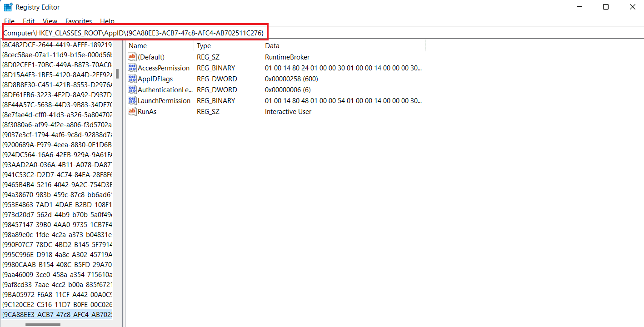This screenshot has height=327, width=644.
Task: Click the 0x00000006 (6) data cell
Action: pos(288,89)
